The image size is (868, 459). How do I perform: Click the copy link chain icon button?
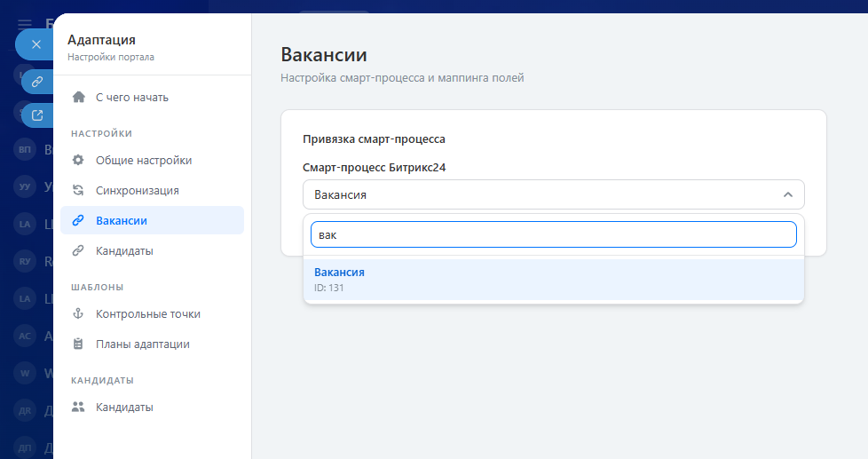point(37,82)
